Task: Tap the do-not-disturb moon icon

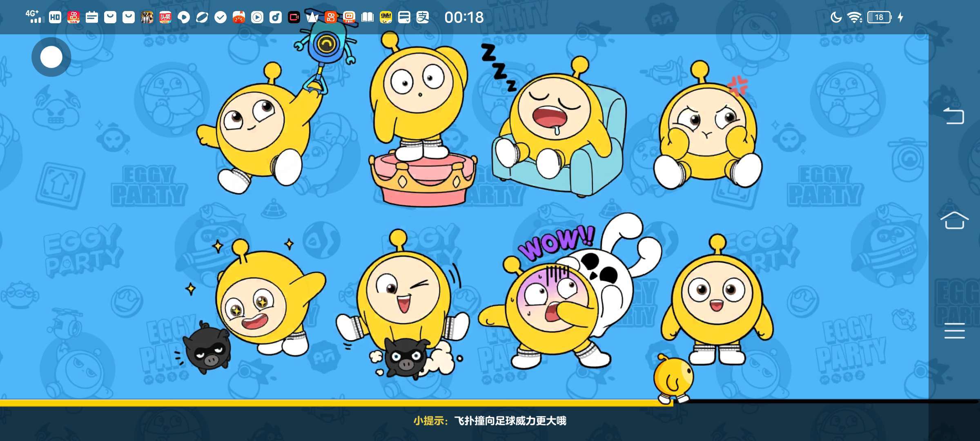Action: [x=836, y=17]
